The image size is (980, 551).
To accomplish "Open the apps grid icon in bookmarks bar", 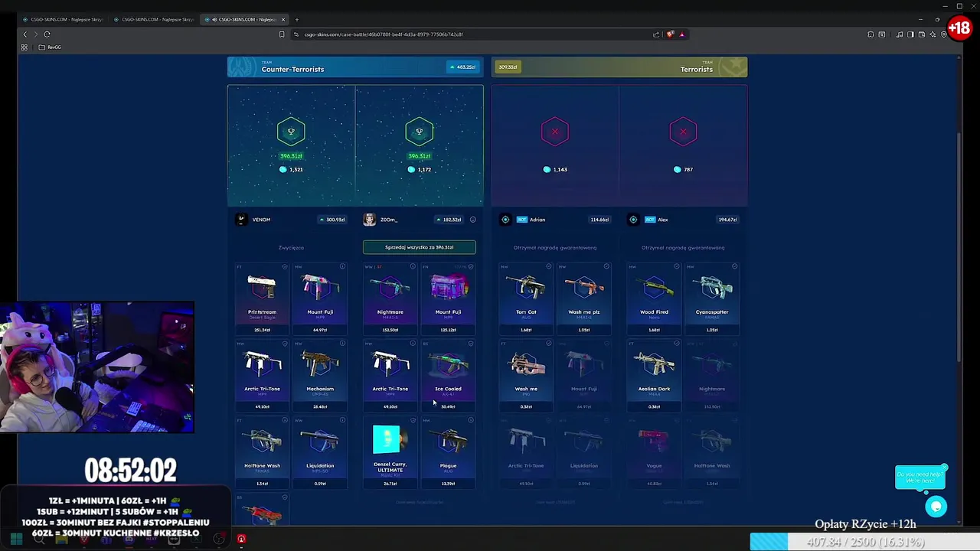I will click(24, 47).
